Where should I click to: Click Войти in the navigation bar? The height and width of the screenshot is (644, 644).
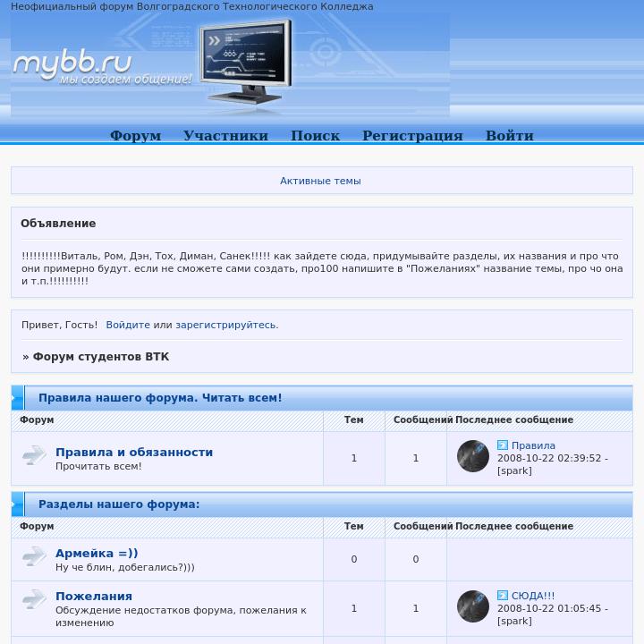tap(509, 136)
